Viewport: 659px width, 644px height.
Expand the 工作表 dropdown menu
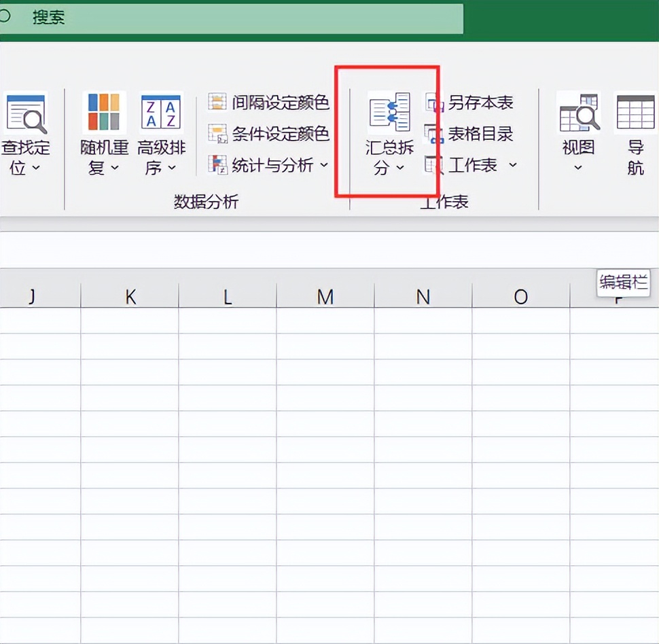514,165
